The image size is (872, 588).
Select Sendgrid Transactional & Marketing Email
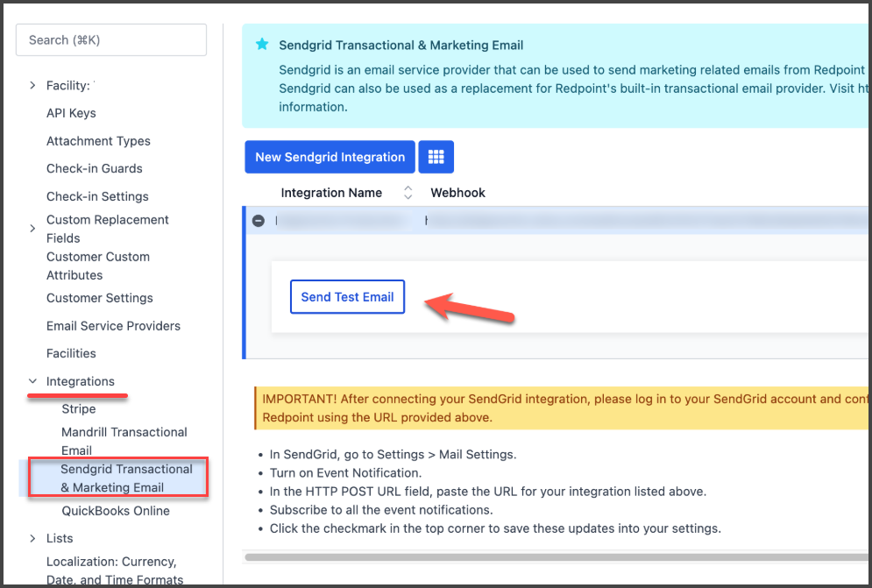[x=126, y=478]
